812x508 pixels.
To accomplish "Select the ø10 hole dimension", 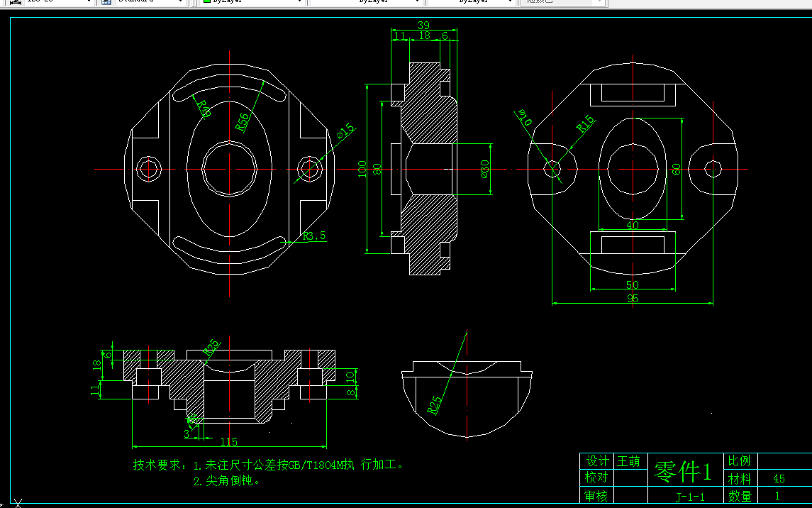I will click(x=525, y=118).
